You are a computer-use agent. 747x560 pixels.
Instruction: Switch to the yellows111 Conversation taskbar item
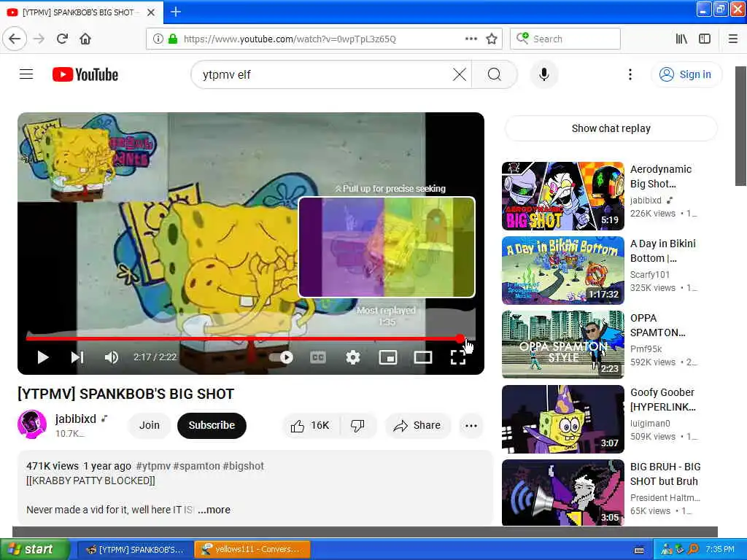[x=252, y=549]
